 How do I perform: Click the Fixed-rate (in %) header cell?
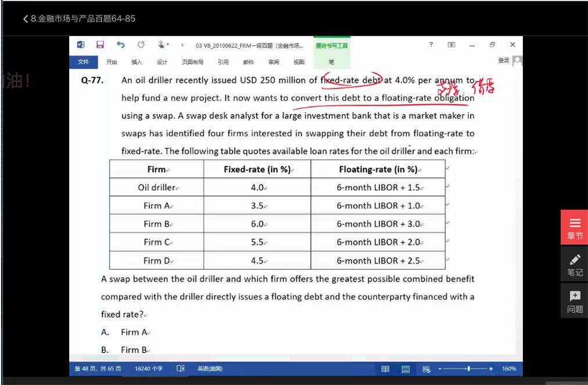click(257, 169)
